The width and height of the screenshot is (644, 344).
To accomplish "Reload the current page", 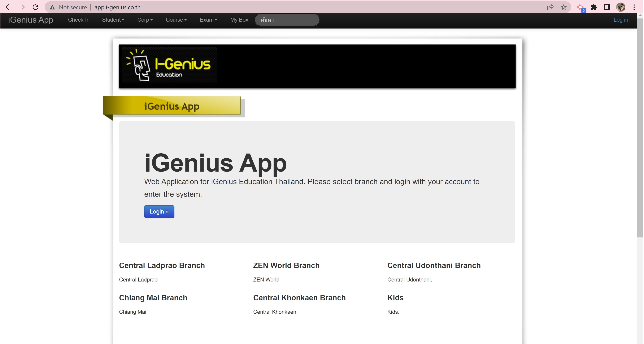I will pos(35,7).
